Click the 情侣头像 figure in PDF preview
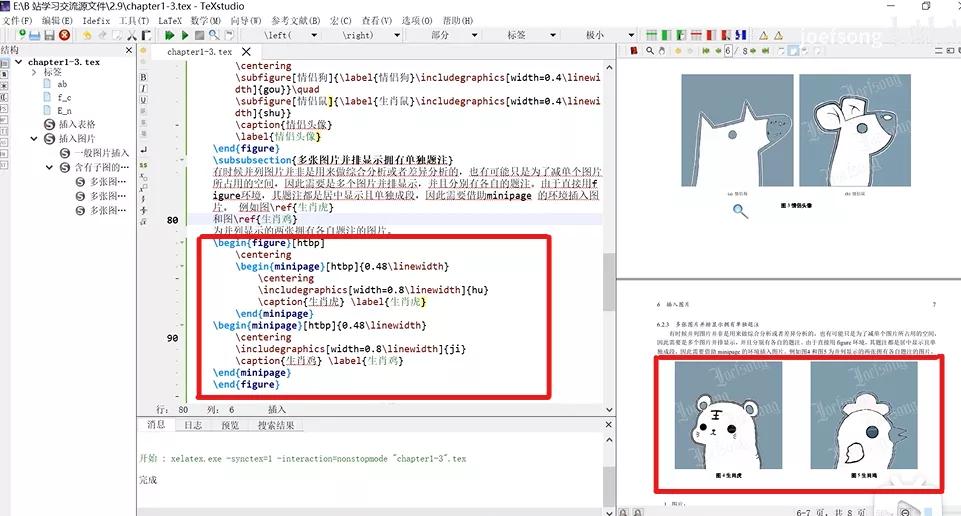The width and height of the screenshot is (961, 516). point(796,131)
